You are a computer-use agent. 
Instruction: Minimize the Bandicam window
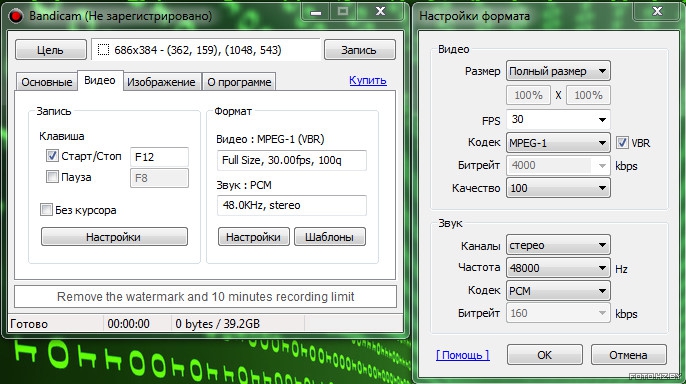pos(316,12)
